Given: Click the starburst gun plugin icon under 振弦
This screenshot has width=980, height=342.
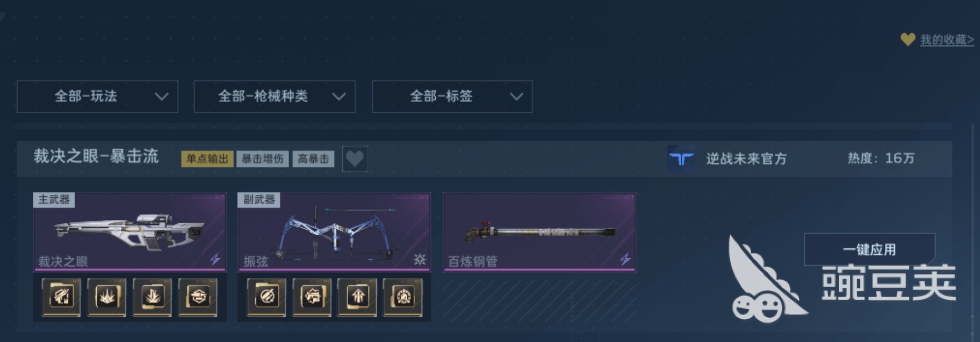Looking at the screenshot, I should (x=312, y=297).
